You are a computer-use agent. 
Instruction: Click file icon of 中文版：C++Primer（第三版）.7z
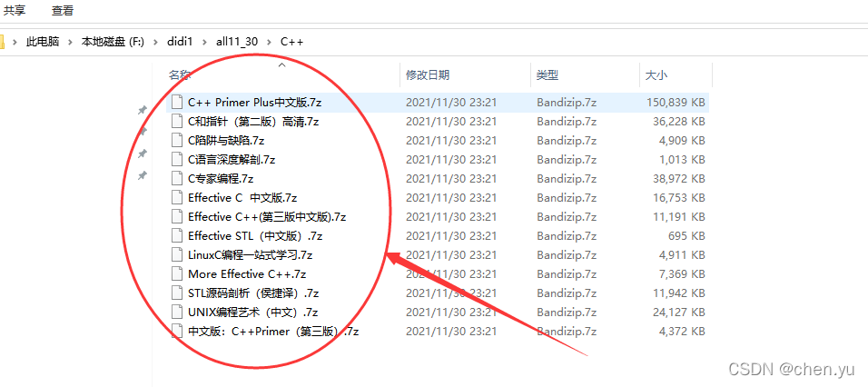click(x=177, y=331)
